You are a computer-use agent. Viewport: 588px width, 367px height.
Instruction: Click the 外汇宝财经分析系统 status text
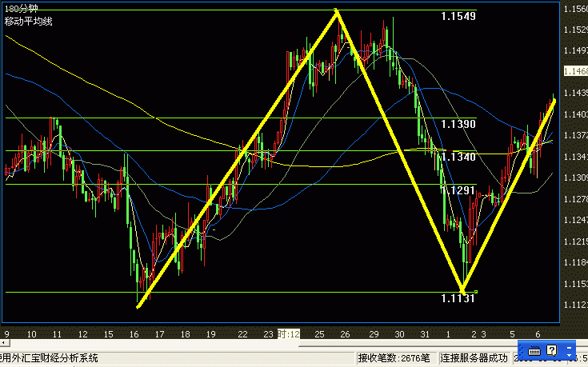[54, 358]
